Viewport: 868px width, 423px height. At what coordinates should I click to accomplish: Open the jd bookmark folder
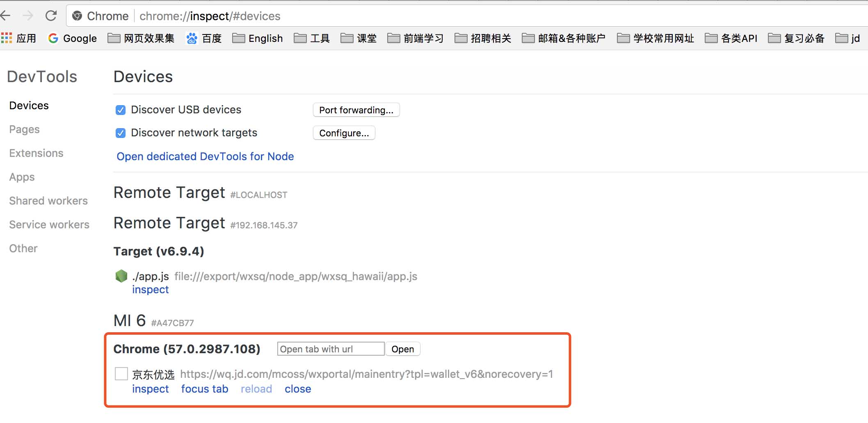pyautogui.click(x=848, y=38)
